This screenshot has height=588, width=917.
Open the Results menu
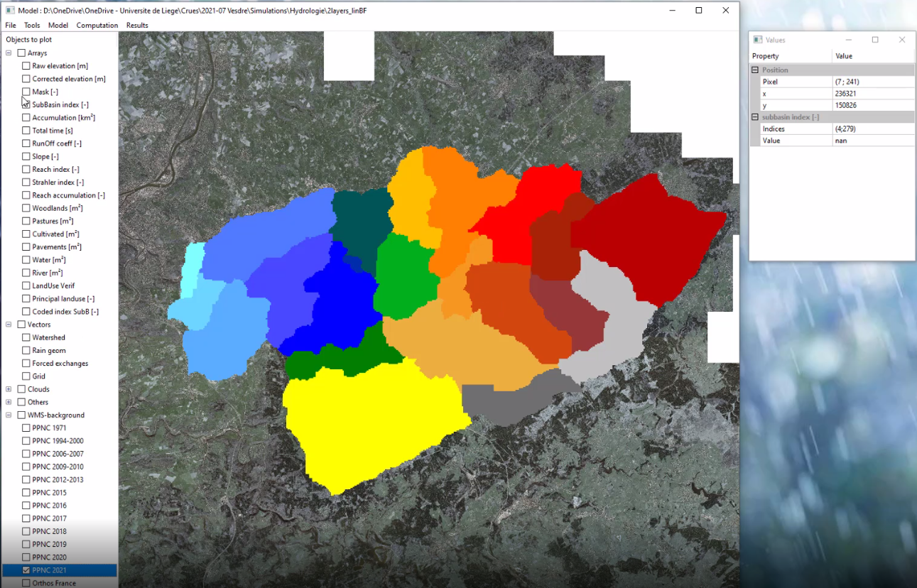[137, 26]
